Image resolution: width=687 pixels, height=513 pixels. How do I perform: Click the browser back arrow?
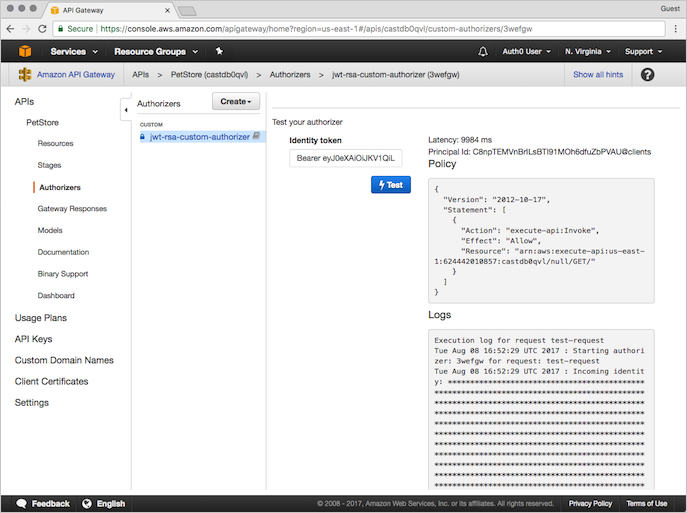11,29
